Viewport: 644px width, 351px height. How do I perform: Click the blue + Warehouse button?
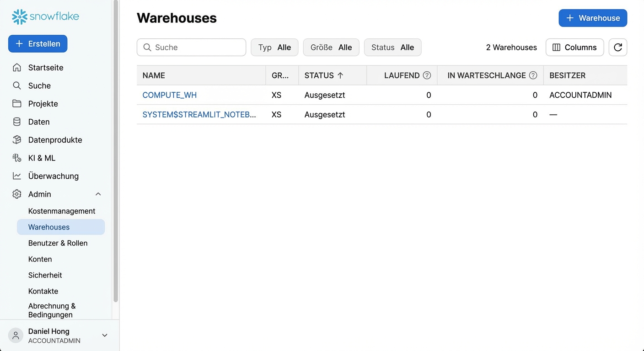[593, 18]
